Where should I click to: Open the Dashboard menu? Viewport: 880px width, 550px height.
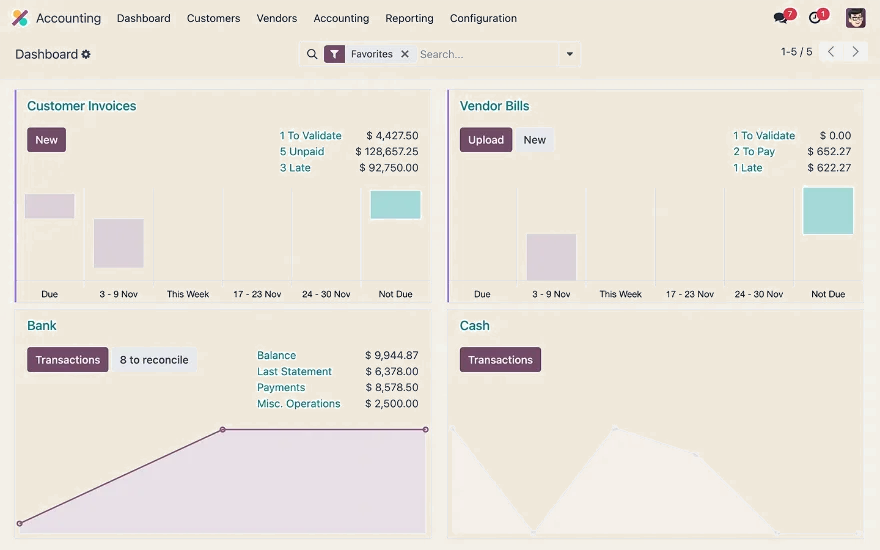[144, 18]
